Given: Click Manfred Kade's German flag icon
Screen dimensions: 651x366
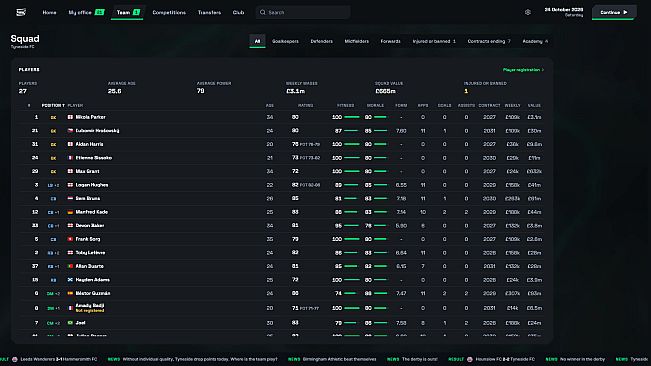Looking at the screenshot, I should click(70, 212).
